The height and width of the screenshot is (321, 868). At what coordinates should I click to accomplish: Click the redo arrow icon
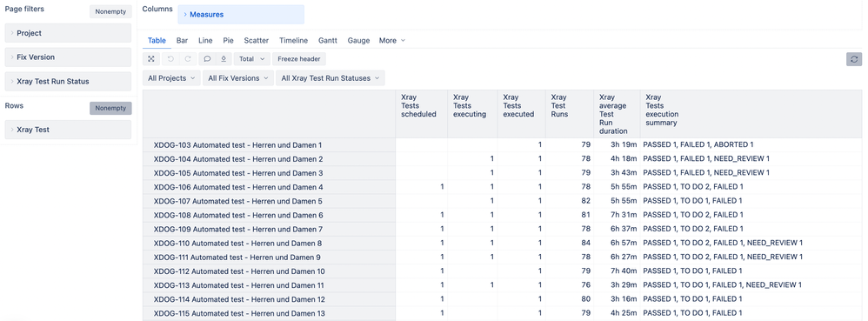click(188, 58)
